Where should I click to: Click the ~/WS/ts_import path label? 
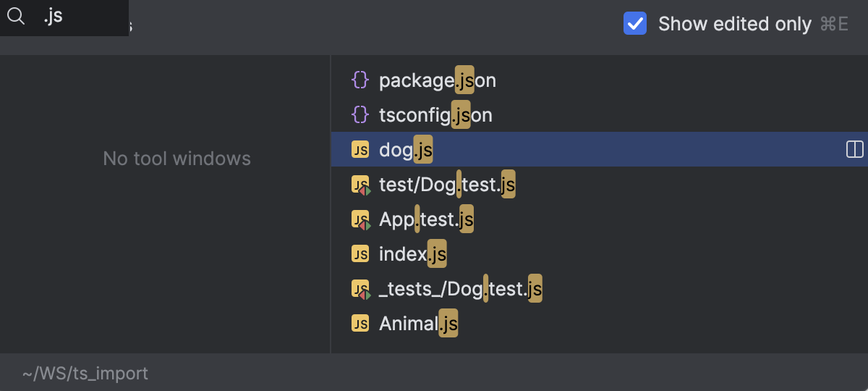click(x=85, y=374)
